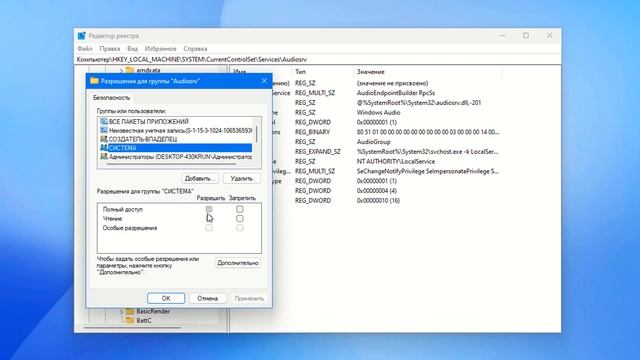Click the 0x00000004 (4) value
The width and height of the screenshot is (640, 360).
coord(377,191)
